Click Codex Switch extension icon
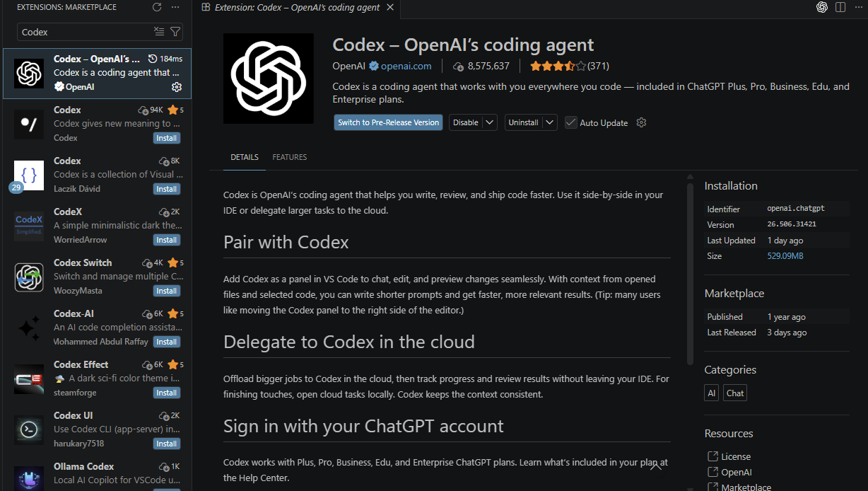This screenshot has width=868, height=491. click(x=29, y=277)
